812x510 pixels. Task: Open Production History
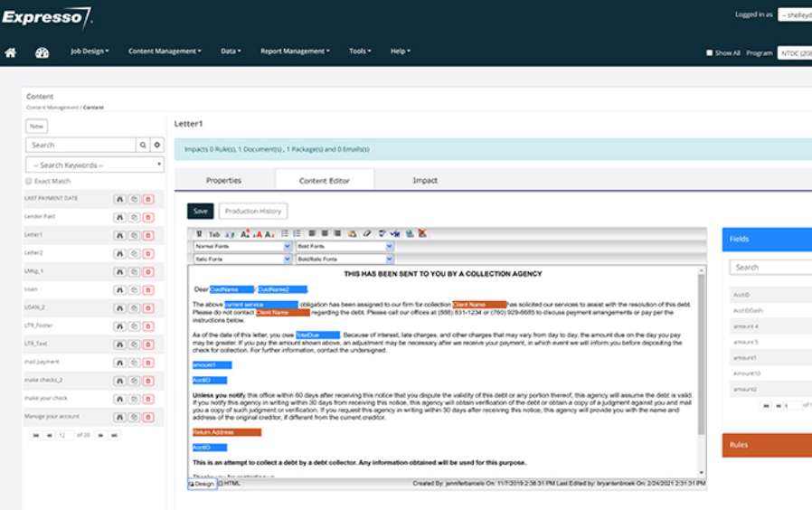pos(253,211)
